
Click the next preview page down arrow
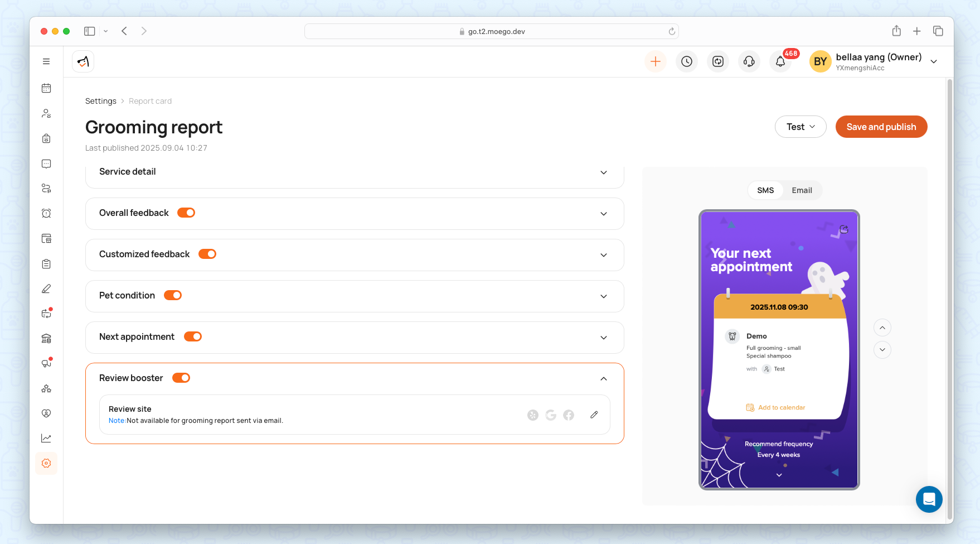click(x=882, y=350)
